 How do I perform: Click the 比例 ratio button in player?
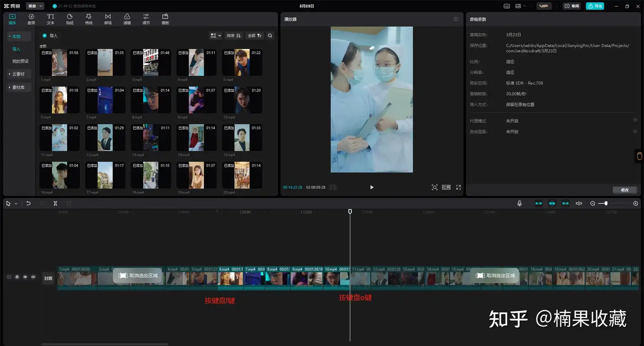(x=446, y=187)
